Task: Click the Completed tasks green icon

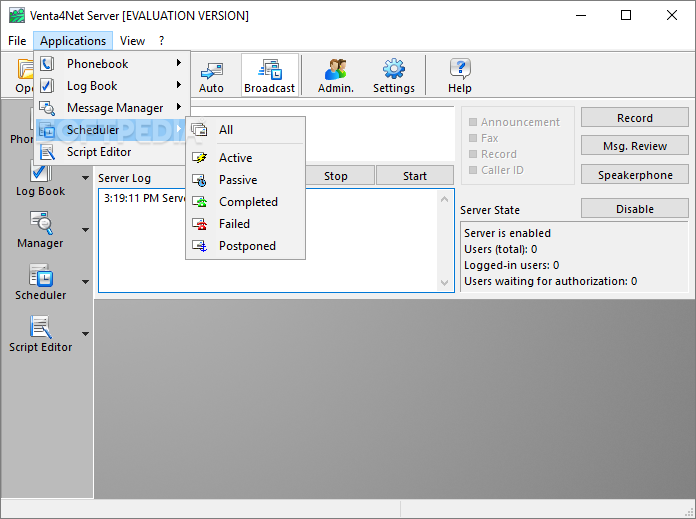Action: [199, 202]
